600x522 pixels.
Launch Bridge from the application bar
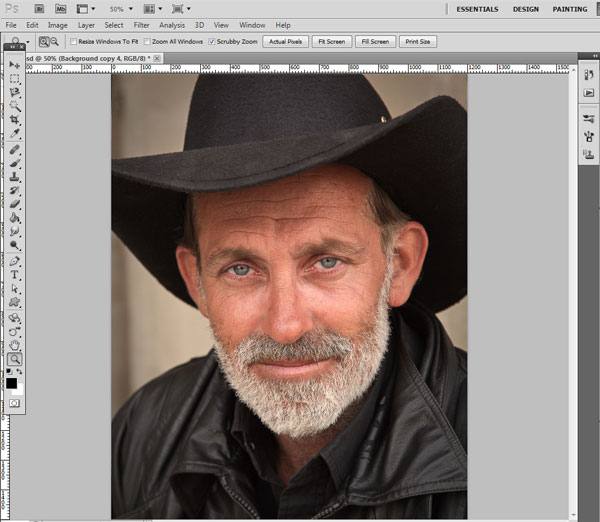click(38, 8)
